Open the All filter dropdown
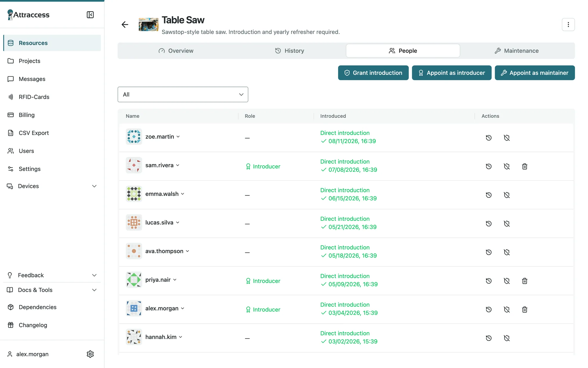Image resolution: width=588 pixels, height=368 pixels. pyautogui.click(x=183, y=95)
